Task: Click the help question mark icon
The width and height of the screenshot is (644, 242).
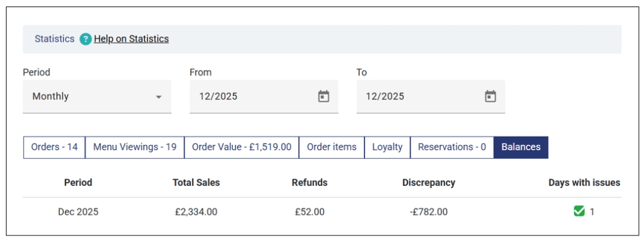Action: [x=86, y=39]
